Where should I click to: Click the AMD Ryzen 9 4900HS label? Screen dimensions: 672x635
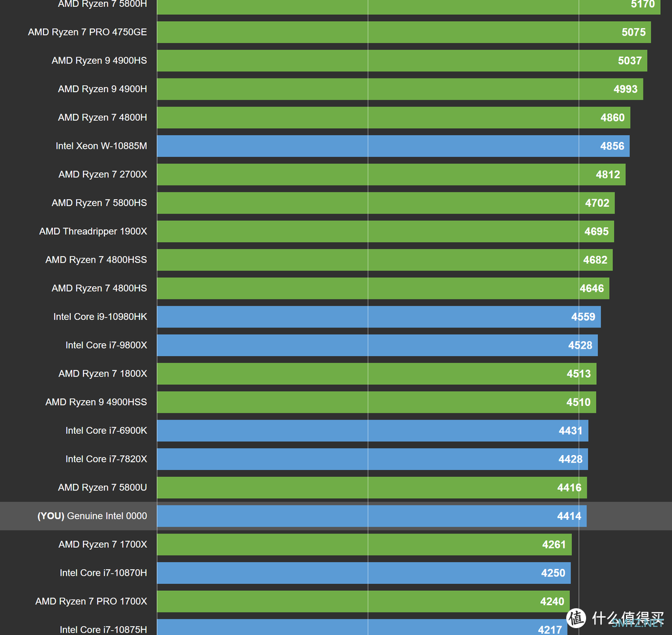point(99,60)
